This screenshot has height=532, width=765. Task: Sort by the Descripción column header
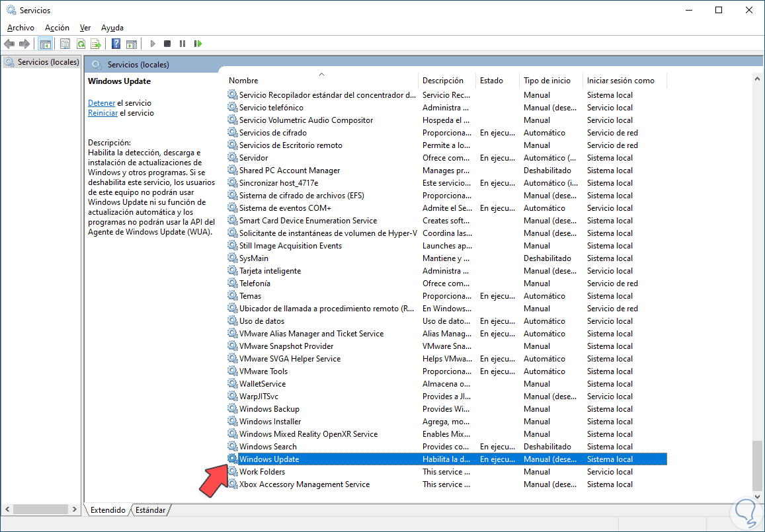447,81
